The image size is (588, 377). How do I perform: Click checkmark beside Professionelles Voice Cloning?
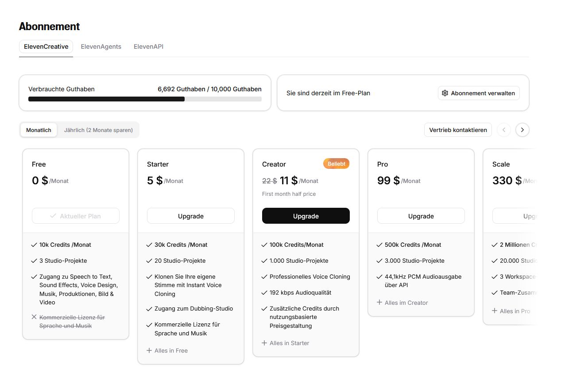coord(264,277)
